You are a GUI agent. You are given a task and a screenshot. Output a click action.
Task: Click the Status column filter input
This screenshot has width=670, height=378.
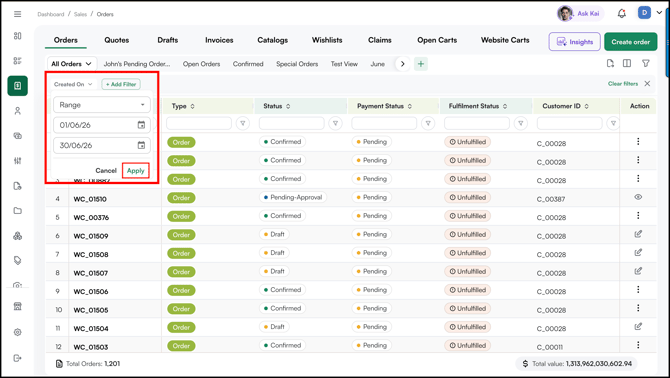[x=291, y=123]
